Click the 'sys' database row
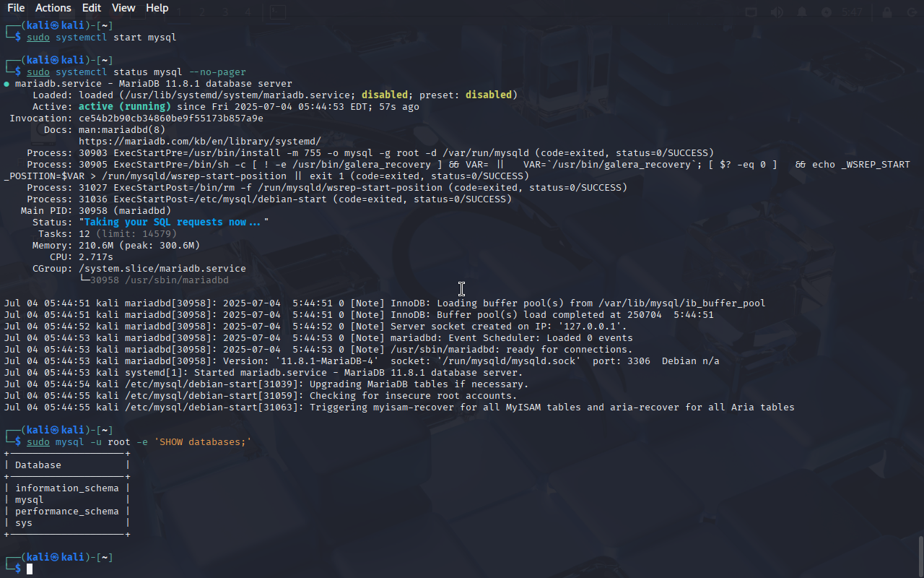The height and width of the screenshot is (578, 924). tap(24, 523)
